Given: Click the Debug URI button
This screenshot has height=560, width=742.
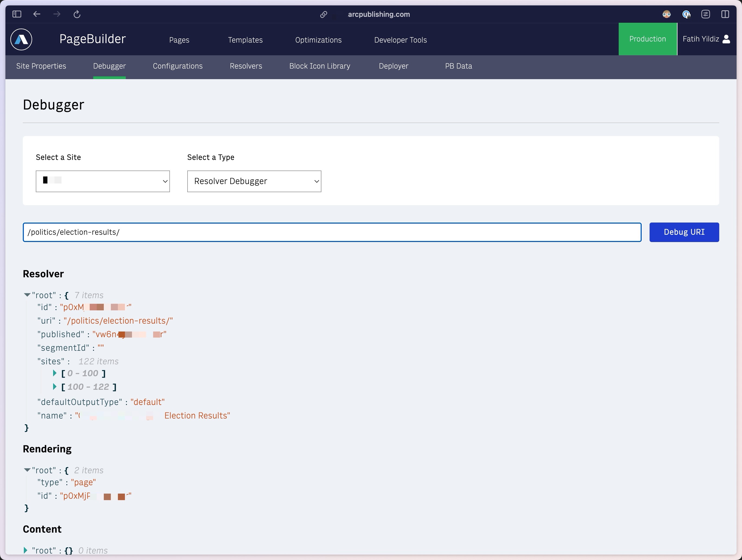Looking at the screenshot, I should click(684, 232).
